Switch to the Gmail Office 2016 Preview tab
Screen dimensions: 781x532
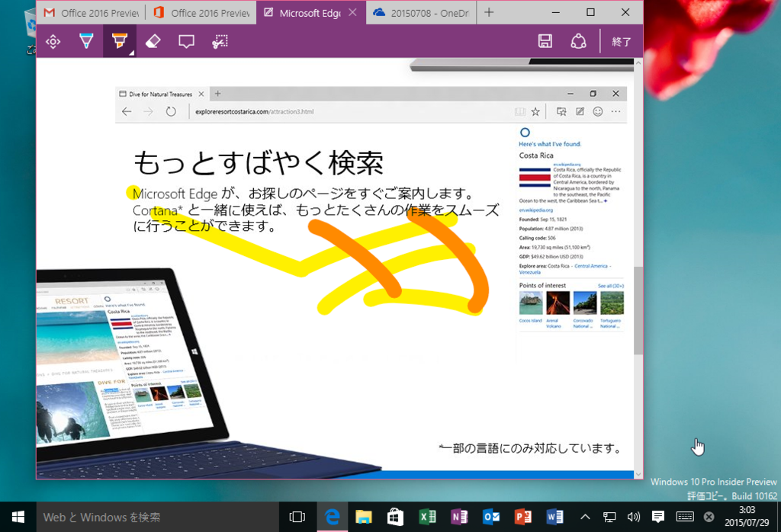click(92, 12)
